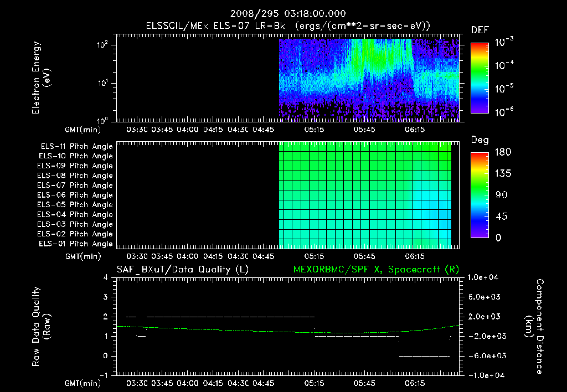Click the Raw Data Quality (Raw) axis label

point(41,327)
